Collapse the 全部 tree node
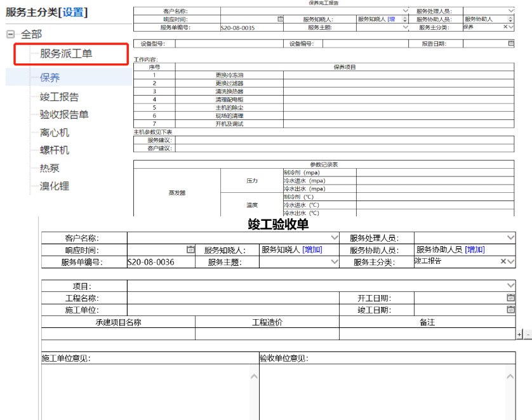This screenshot has height=420, width=532. (x=10, y=34)
